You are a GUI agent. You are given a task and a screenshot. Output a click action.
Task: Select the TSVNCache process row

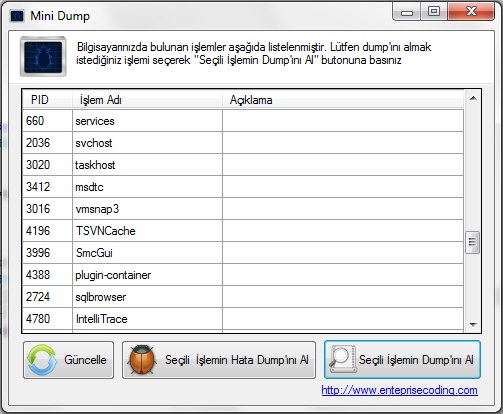point(243,231)
